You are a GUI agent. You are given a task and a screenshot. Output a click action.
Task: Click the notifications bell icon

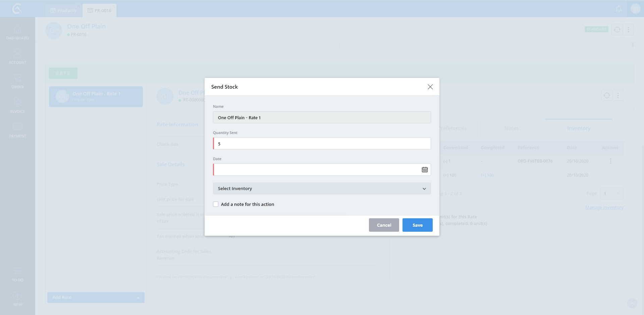pyautogui.click(x=619, y=9)
